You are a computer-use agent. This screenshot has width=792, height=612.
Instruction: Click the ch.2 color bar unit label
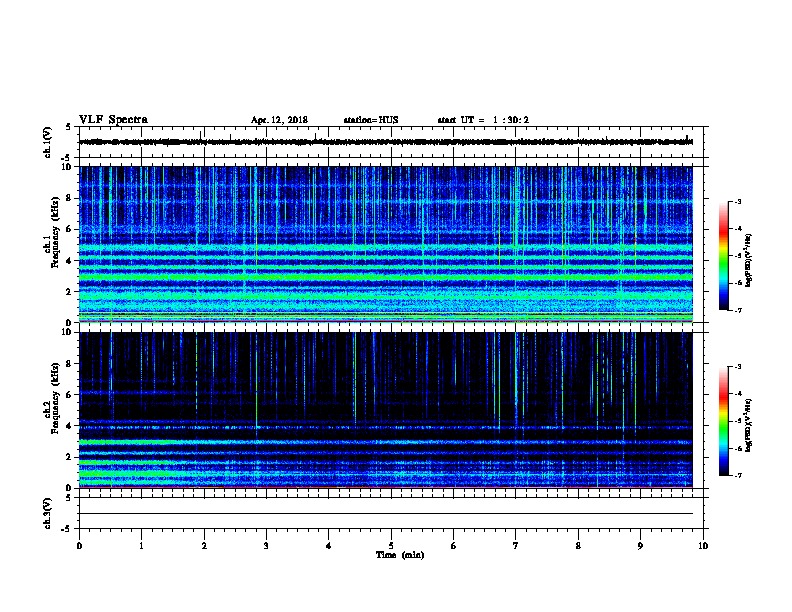tap(749, 425)
